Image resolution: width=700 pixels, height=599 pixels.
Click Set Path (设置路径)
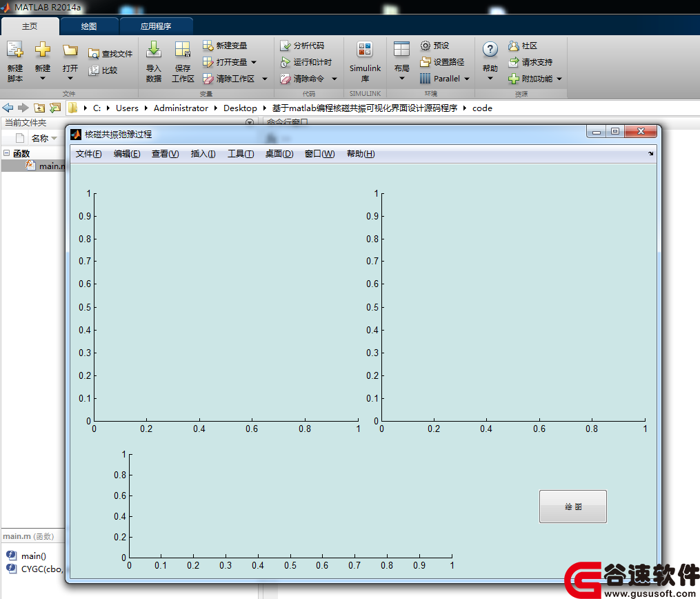tap(442, 62)
